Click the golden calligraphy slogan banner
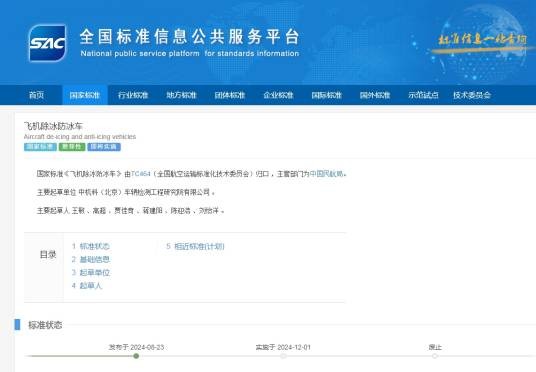The width and height of the screenshot is (536, 372). point(483,42)
